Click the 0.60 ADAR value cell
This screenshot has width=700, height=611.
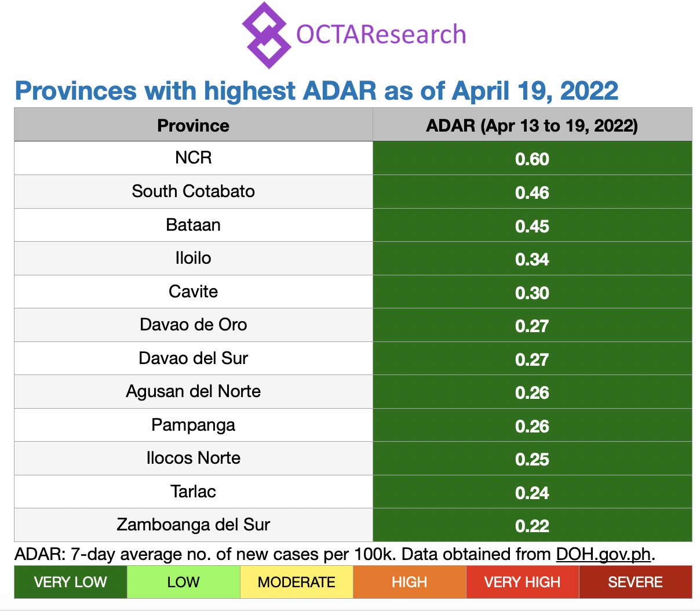(531, 159)
